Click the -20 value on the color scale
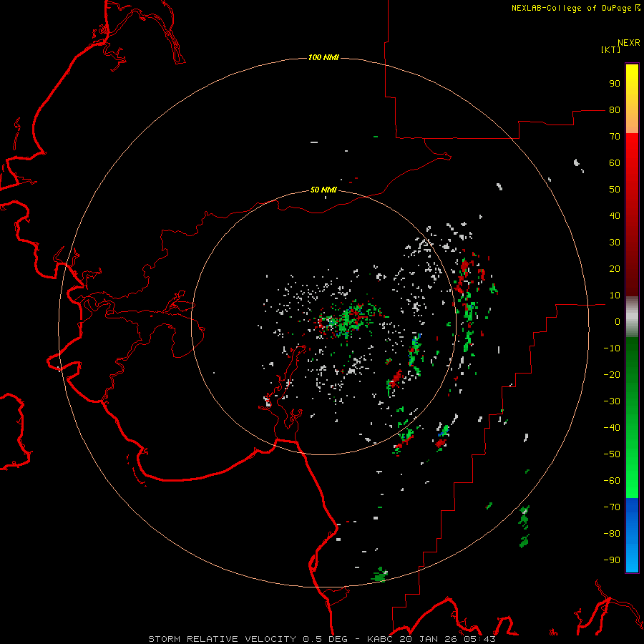This screenshot has height=644, width=644. (612, 374)
